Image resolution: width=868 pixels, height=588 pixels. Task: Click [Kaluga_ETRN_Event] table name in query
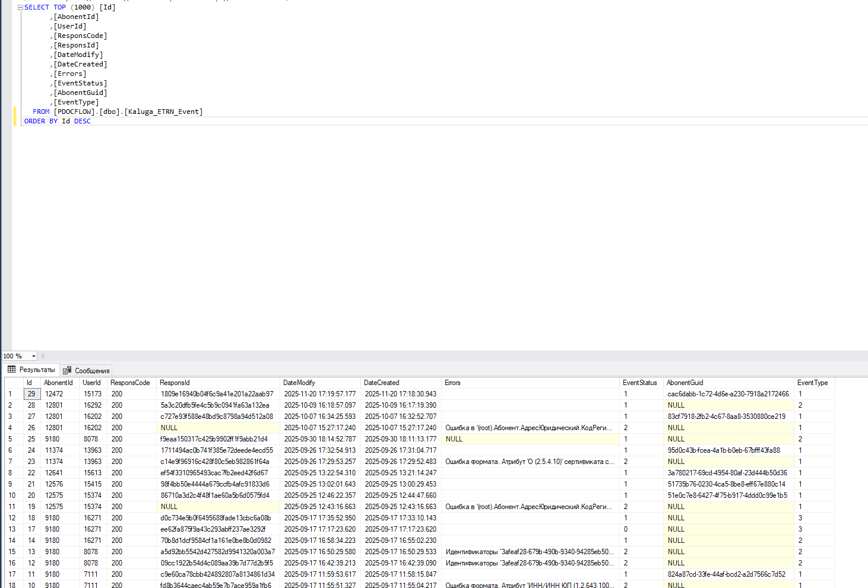[163, 112]
